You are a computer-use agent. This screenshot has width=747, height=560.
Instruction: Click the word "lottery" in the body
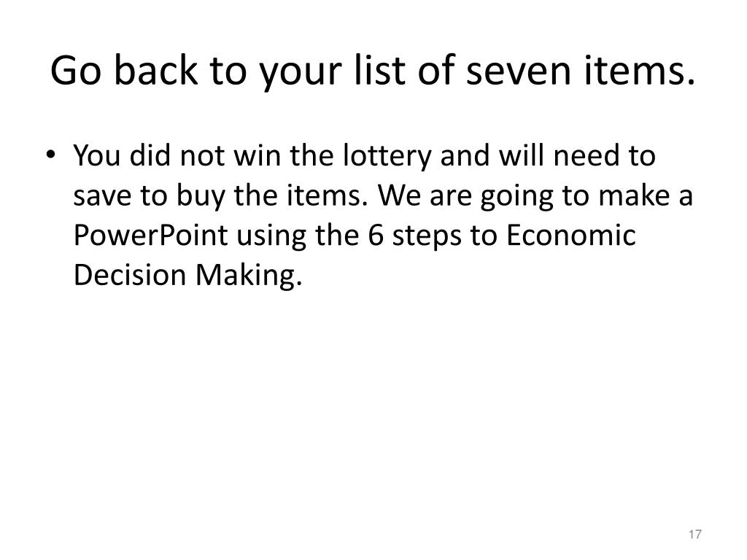coord(387,157)
